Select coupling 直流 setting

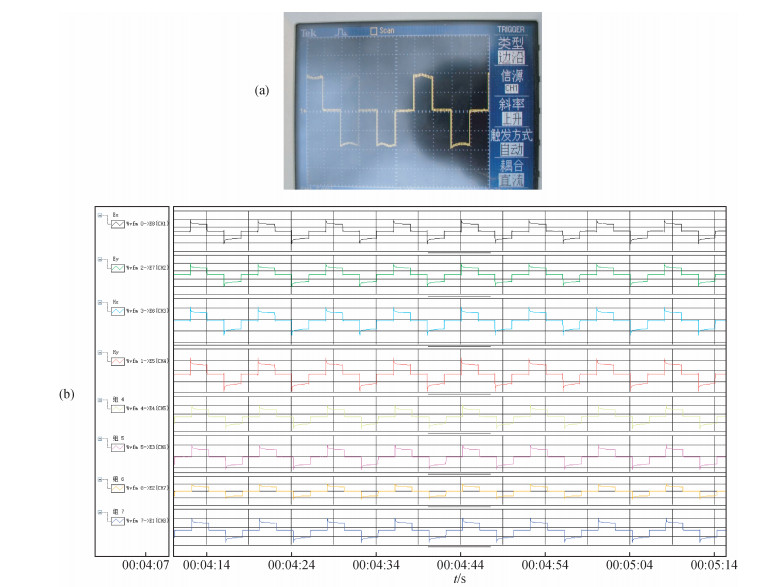(x=511, y=180)
